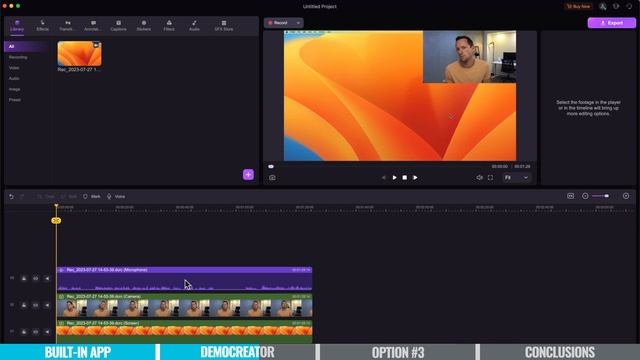Select the Camera video clip
Viewport: 640px width, 360px height.
tap(184, 305)
